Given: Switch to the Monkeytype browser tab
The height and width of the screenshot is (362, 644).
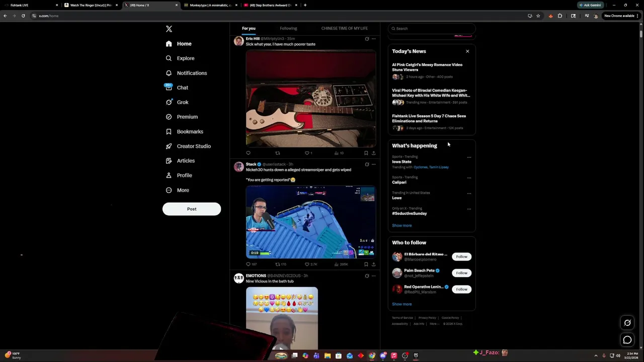Looking at the screenshot, I should pos(210,5).
